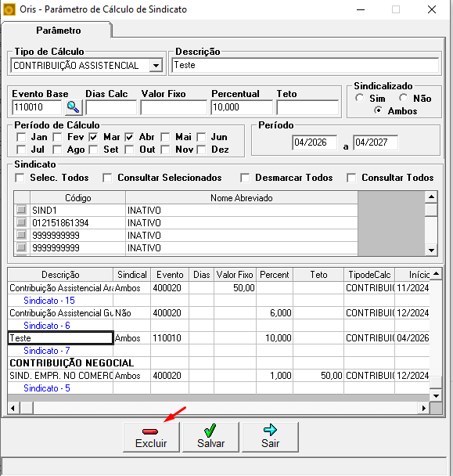This screenshot has height=476, width=453.
Task: Select the row marker for 012151861394
Action: point(21,222)
